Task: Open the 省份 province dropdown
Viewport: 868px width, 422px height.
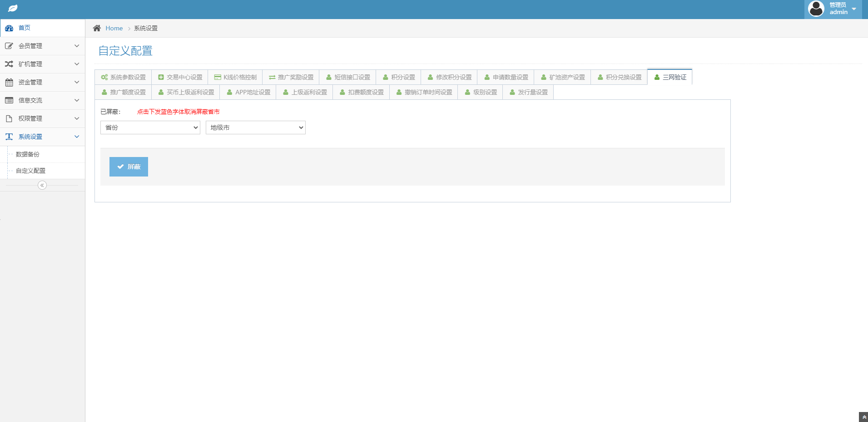Action: click(x=150, y=128)
